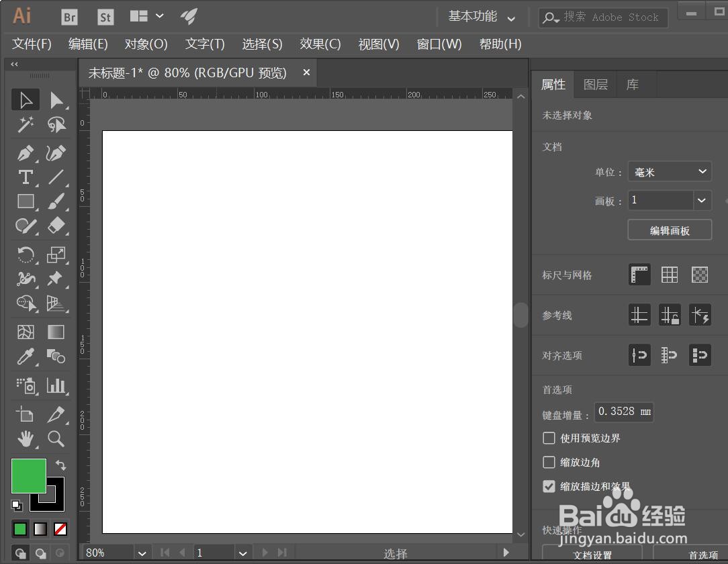728x564 pixels.
Task: Select the Column Graph tool
Action: click(x=56, y=385)
